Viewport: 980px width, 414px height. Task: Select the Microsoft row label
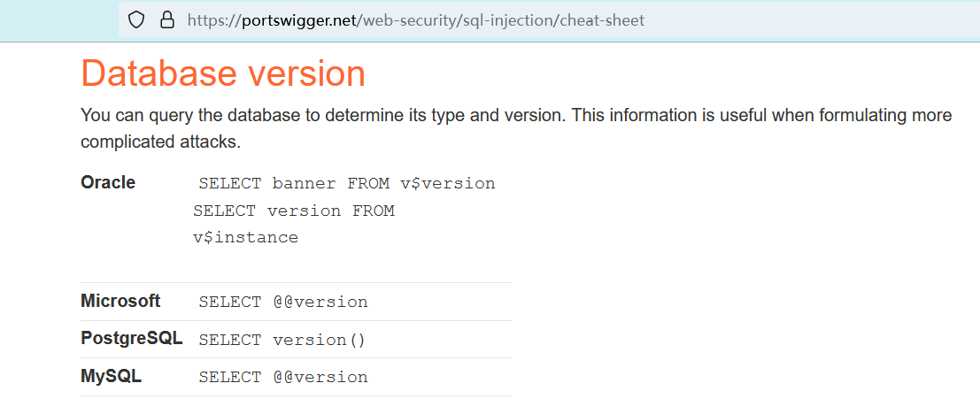120,301
